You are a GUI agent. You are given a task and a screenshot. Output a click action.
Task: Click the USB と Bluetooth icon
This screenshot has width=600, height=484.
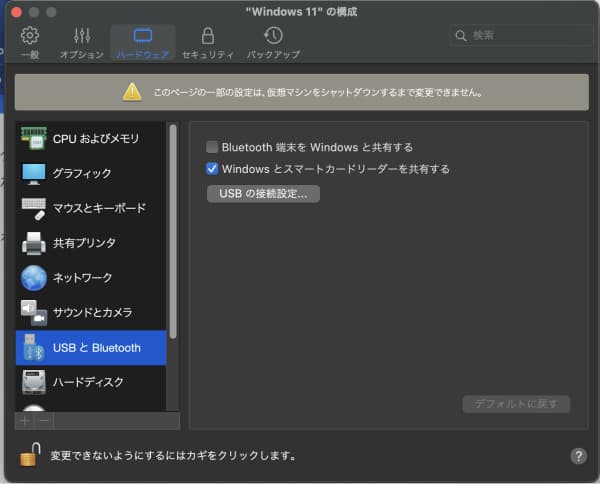pyautogui.click(x=34, y=347)
